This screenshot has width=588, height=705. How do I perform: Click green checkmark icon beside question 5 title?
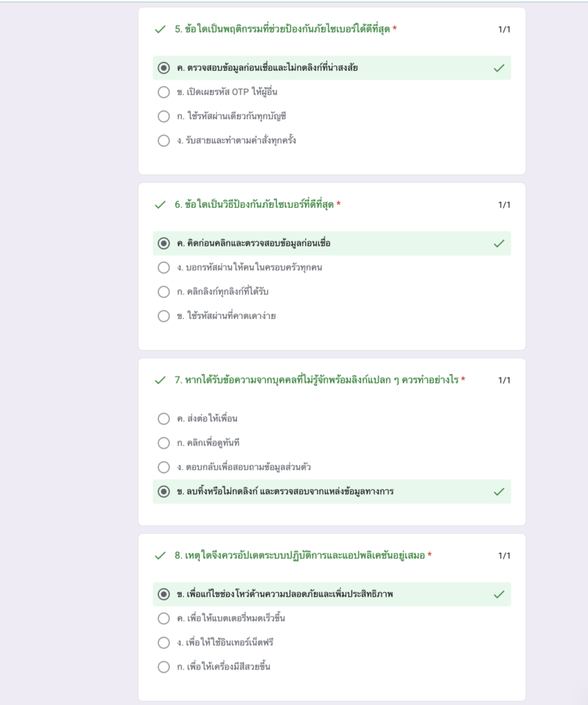[x=160, y=30]
